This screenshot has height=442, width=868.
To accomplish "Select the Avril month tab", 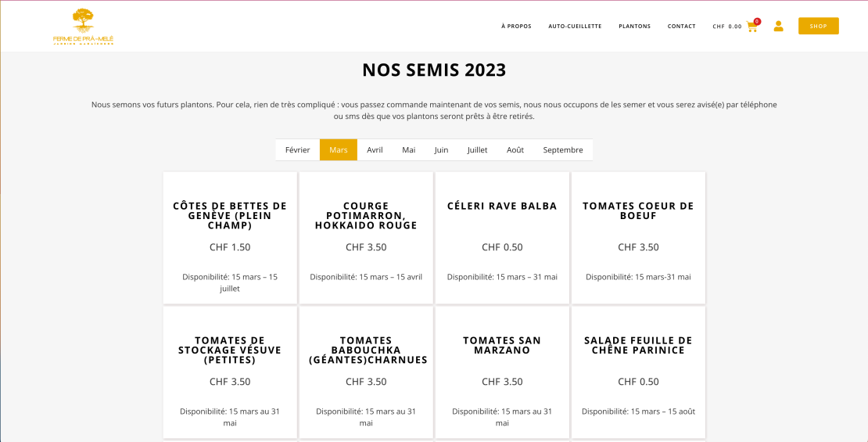I will (x=375, y=149).
